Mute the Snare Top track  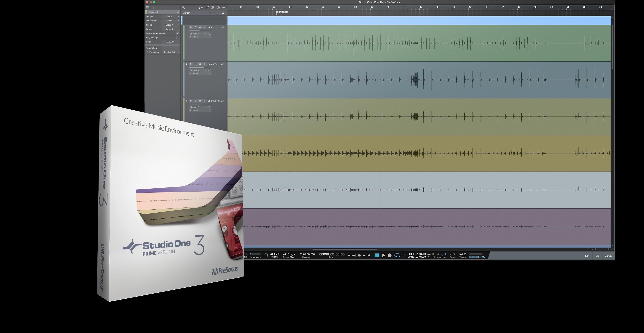[191, 64]
